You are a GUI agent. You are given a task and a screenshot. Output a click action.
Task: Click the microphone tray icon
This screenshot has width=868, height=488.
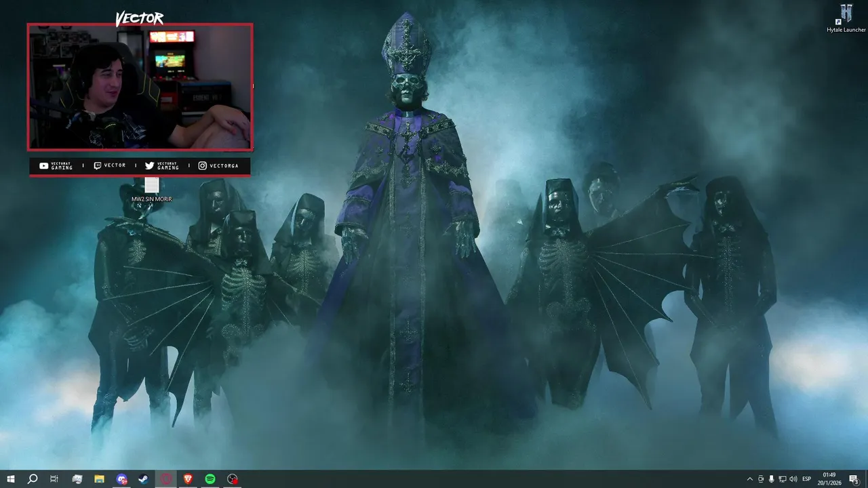772,479
